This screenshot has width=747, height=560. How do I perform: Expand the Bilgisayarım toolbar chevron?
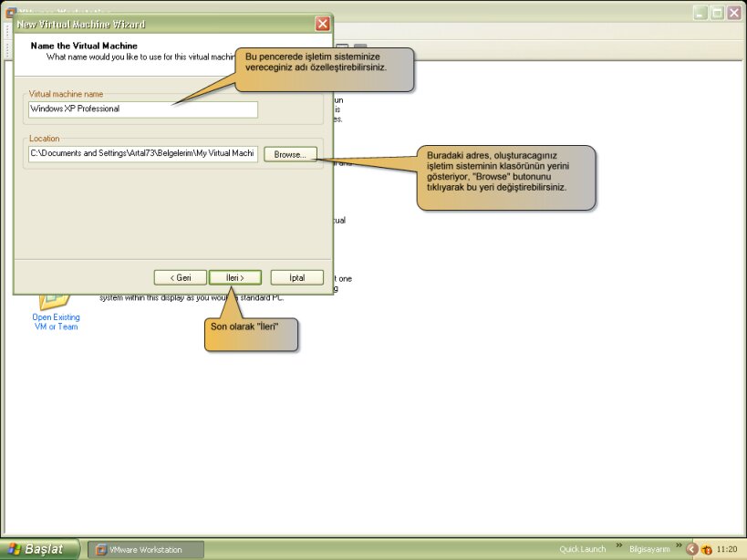pos(679,545)
